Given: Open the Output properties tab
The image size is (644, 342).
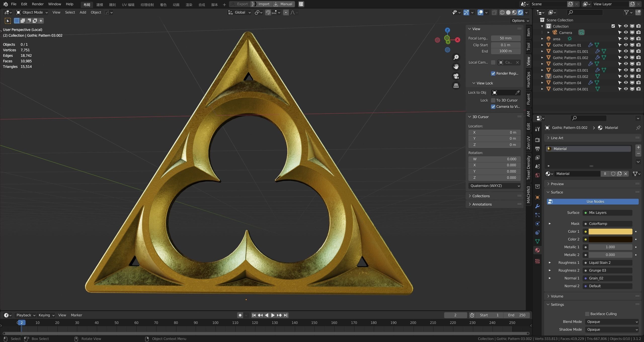Looking at the screenshot, I should tap(537, 149).
